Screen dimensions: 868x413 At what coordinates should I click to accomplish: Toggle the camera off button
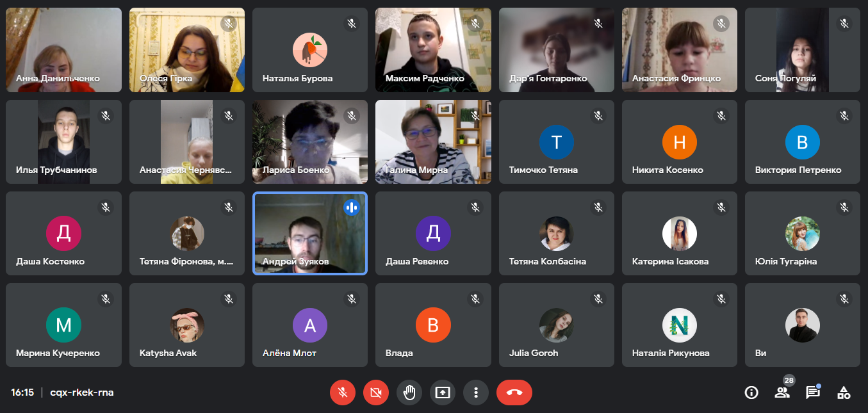[x=376, y=393]
